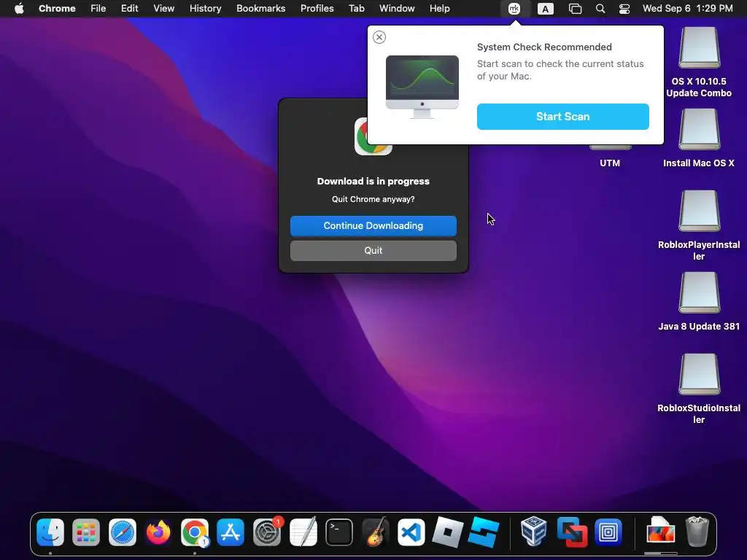Image resolution: width=747 pixels, height=560 pixels.
Task: Click MacKeeper menu bar icon
Action: [x=514, y=9]
